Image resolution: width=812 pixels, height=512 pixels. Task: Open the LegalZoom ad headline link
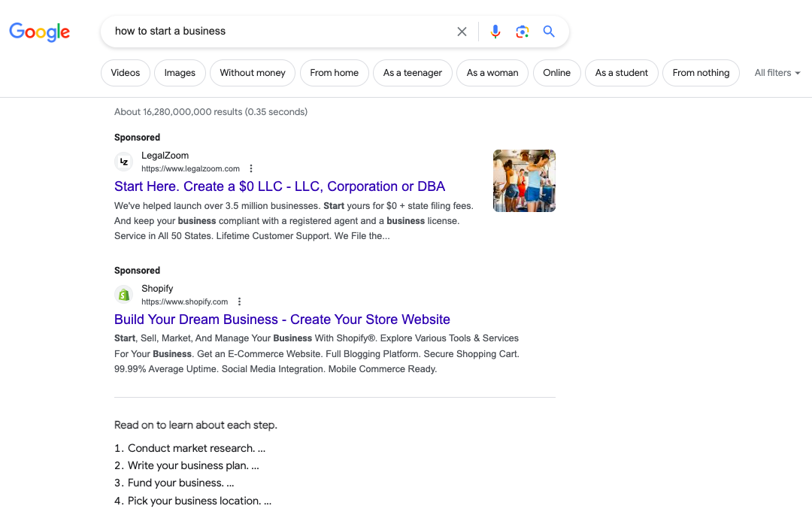(x=280, y=186)
